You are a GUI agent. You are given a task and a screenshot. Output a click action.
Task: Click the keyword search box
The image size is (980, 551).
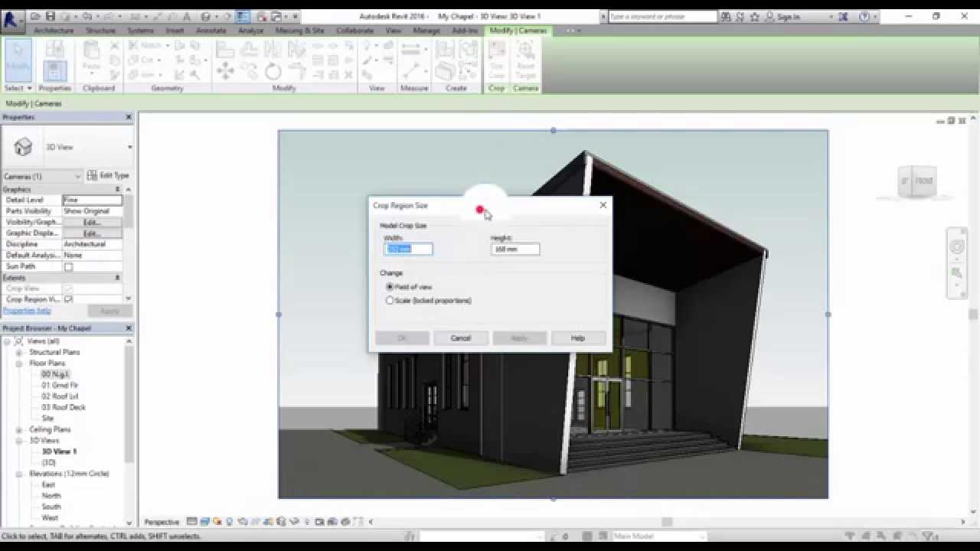pos(662,16)
